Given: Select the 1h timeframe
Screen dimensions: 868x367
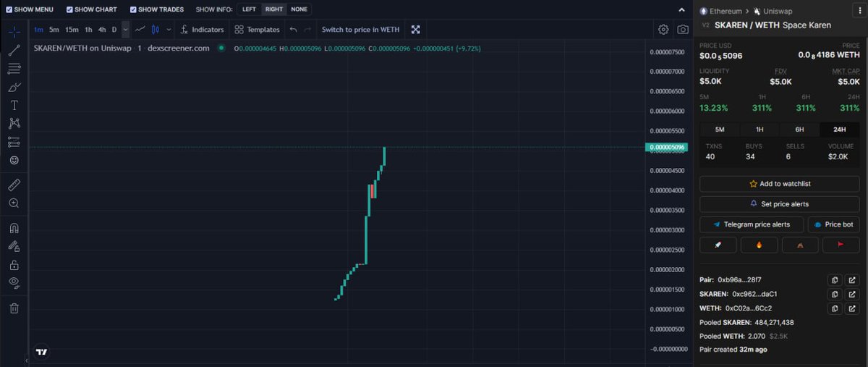Looking at the screenshot, I should 88,30.
